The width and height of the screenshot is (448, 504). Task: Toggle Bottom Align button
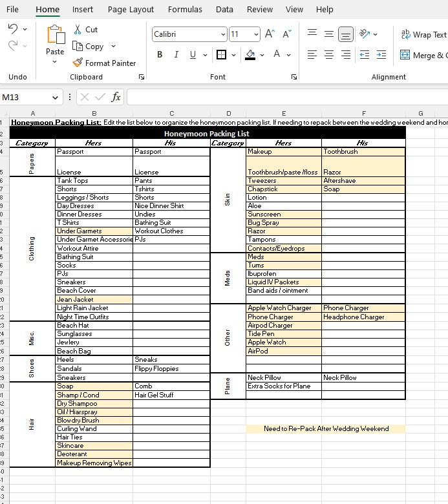(x=346, y=34)
